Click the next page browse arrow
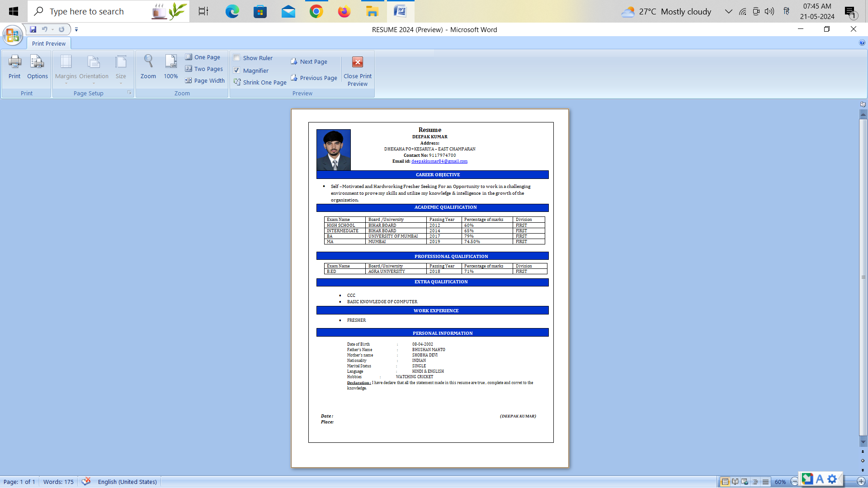The width and height of the screenshot is (868, 488). pos(863,470)
